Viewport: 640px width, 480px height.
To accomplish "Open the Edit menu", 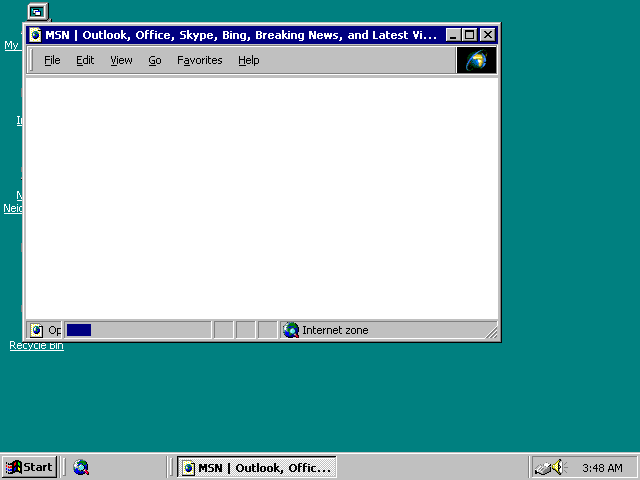I will click(x=85, y=60).
